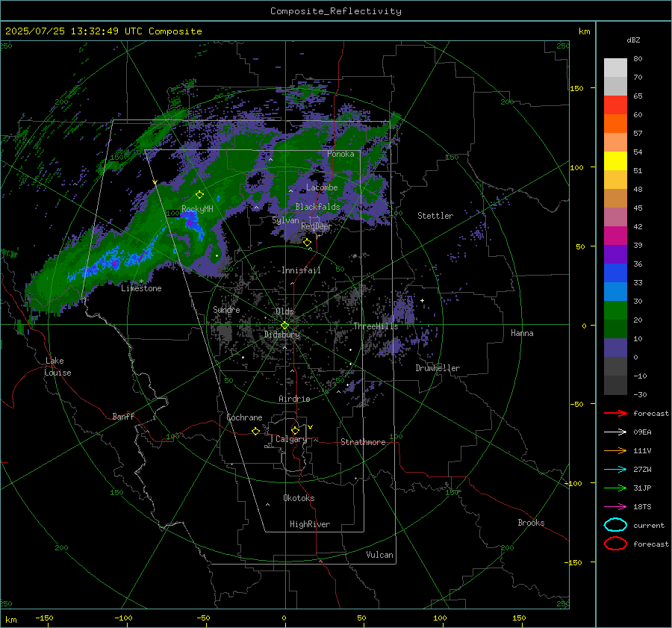The image size is (672, 628).
Task: Pick the magenta 42 dBZ color swatch
Action: [615, 235]
